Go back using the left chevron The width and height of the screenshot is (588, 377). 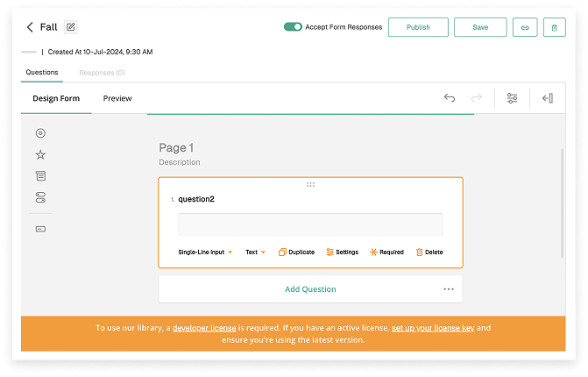coord(31,27)
